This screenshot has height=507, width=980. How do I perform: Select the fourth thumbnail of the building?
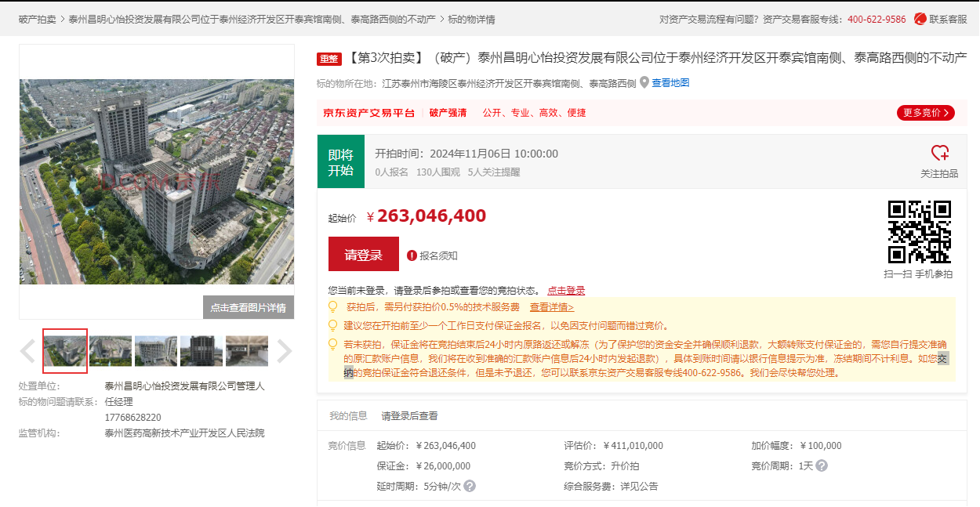(x=201, y=351)
